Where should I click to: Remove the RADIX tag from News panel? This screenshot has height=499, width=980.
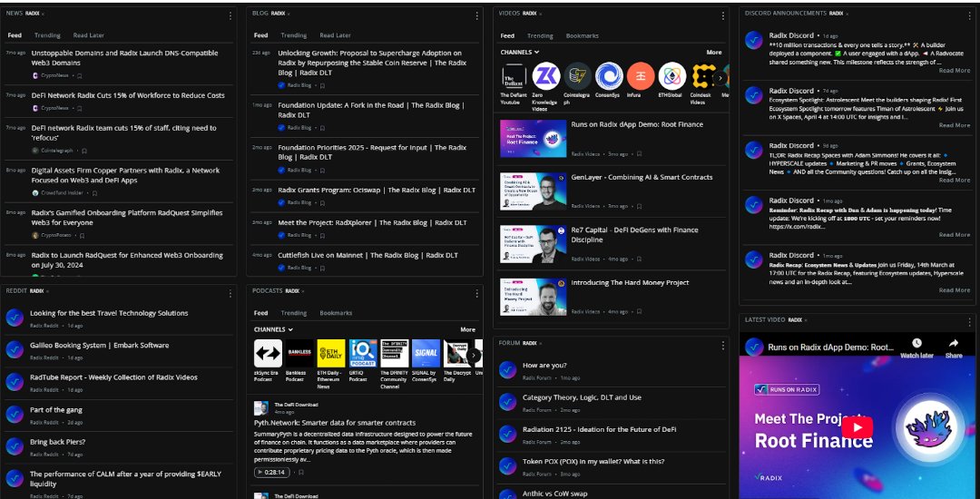pyautogui.click(x=44, y=14)
